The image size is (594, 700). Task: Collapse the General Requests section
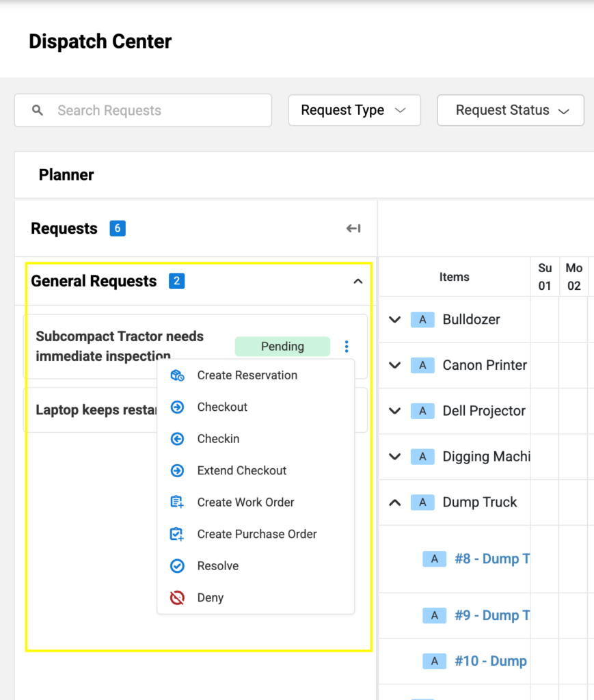[x=357, y=281]
